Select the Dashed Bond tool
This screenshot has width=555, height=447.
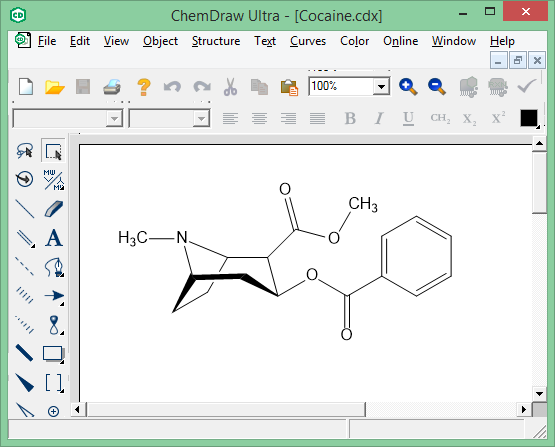coord(24,267)
